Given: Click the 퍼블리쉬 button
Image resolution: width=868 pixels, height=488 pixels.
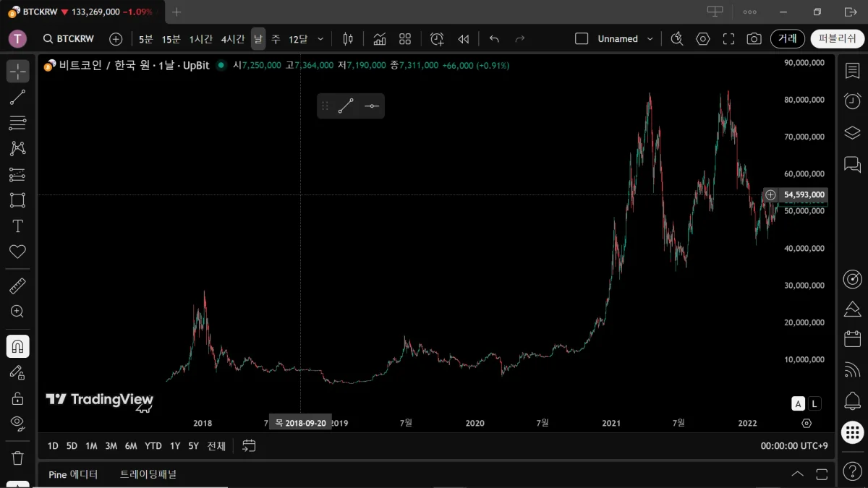Looking at the screenshot, I should point(837,39).
